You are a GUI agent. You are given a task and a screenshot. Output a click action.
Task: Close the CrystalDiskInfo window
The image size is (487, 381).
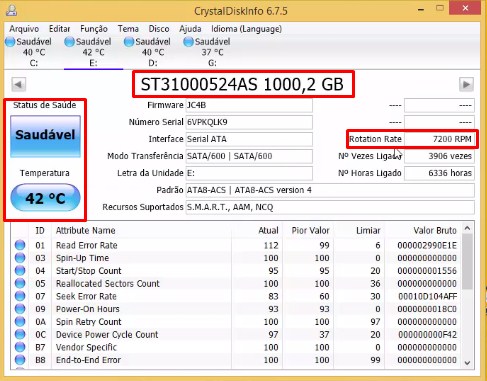point(465,8)
